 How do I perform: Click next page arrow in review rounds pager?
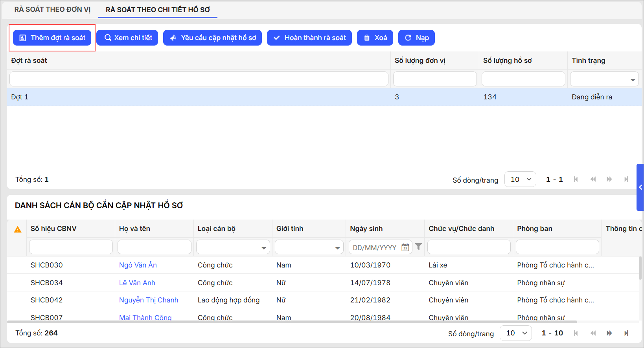(609, 179)
